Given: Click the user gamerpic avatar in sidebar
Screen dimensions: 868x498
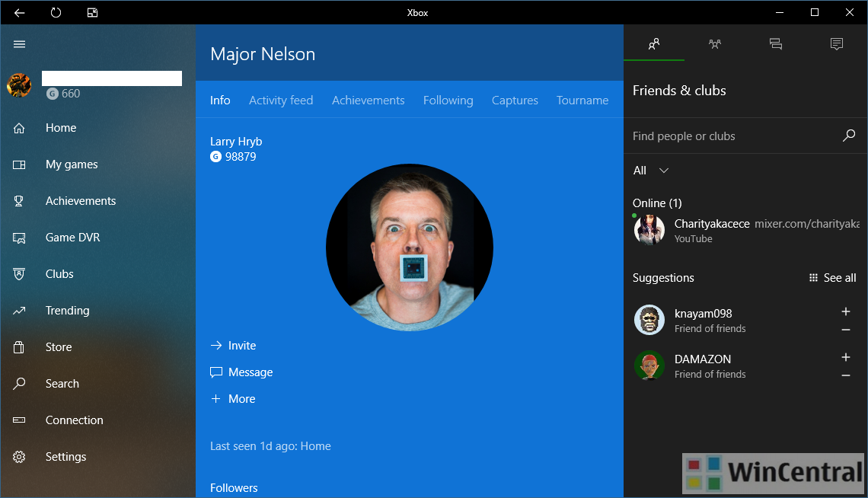Looking at the screenshot, I should [19, 85].
